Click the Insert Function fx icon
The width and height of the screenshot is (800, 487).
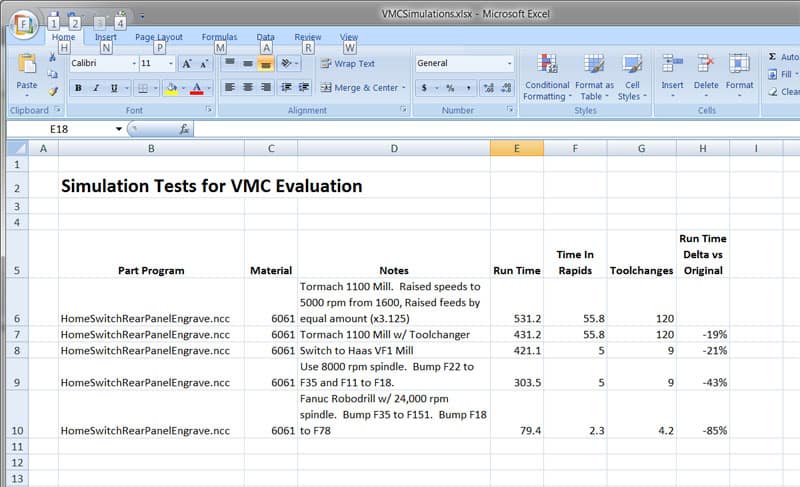pyautogui.click(x=184, y=129)
